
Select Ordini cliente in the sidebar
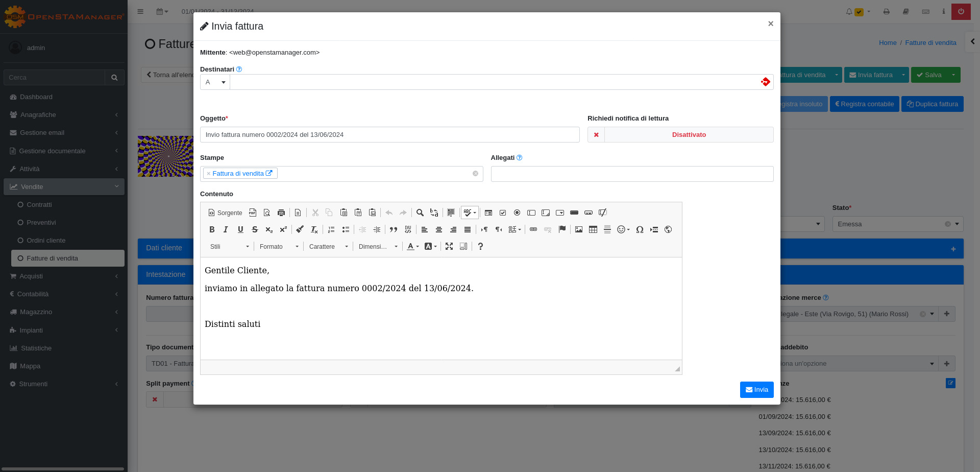tap(46, 241)
